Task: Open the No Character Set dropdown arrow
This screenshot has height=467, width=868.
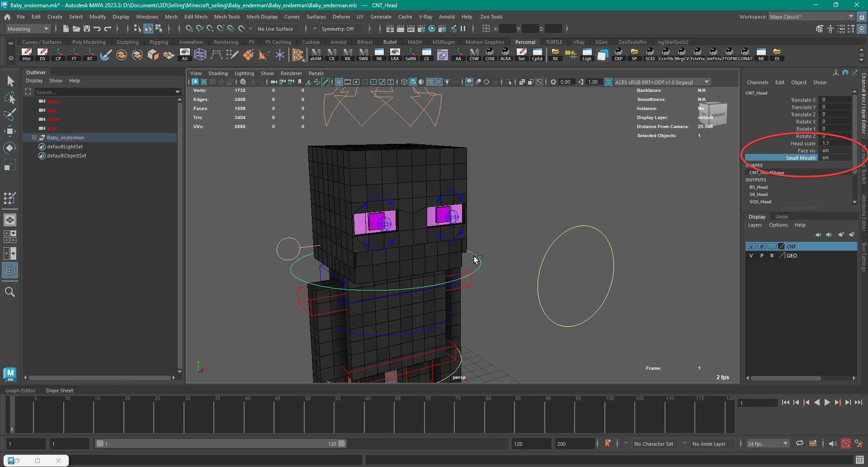Action: [626, 443]
